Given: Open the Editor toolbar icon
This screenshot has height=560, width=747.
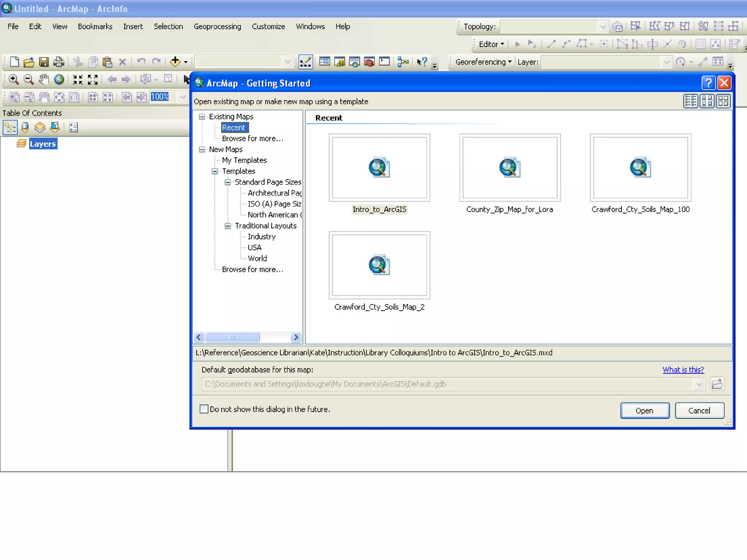Looking at the screenshot, I should (x=305, y=62).
